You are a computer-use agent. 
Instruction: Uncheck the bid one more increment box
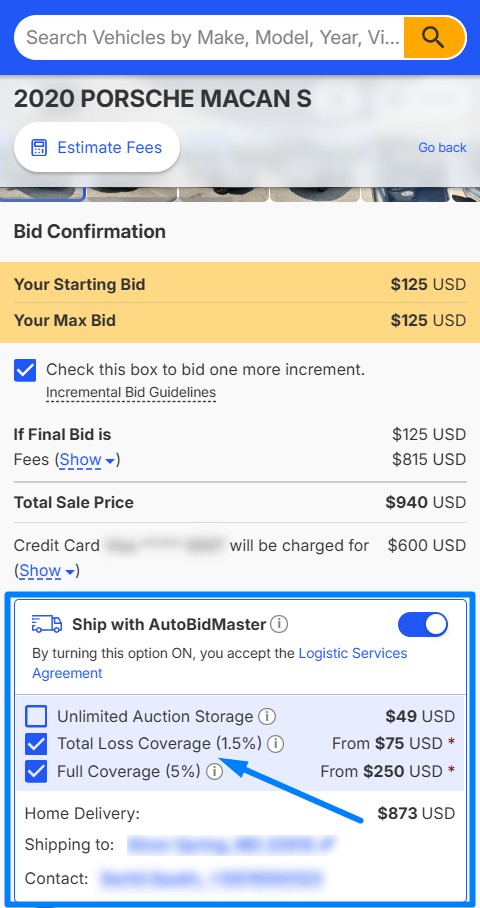[x=25, y=370]
